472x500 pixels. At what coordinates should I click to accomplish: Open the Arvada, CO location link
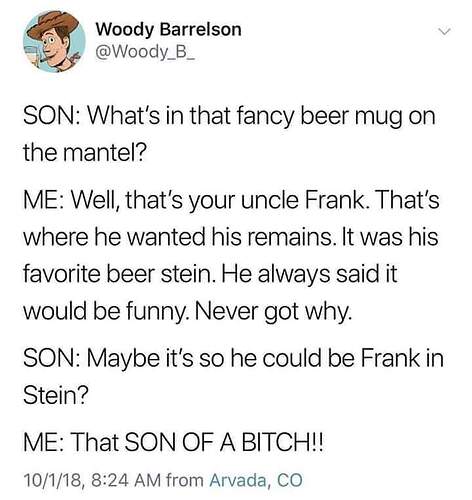[256, 480]
